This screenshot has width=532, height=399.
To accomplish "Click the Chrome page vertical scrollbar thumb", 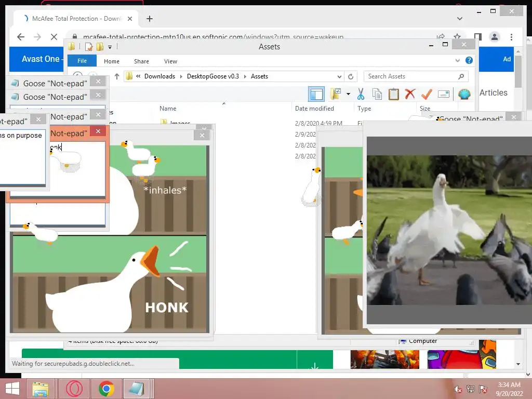I will click(518, 71).
